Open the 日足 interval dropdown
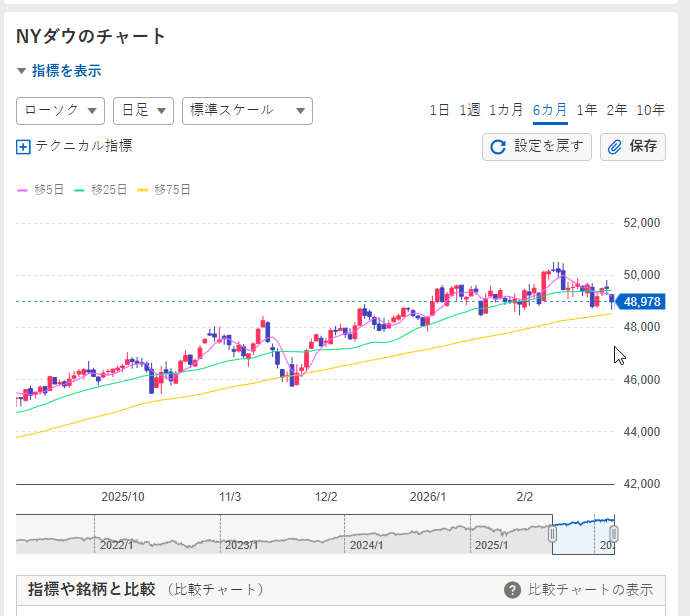This screenshot has height=616, width=690. tap(143, 111)
